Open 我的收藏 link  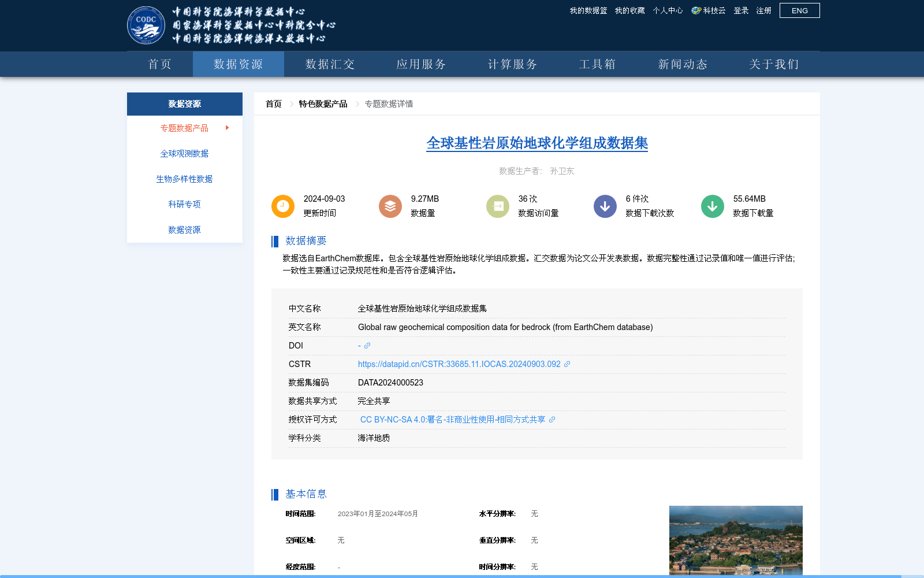[630, 10]
